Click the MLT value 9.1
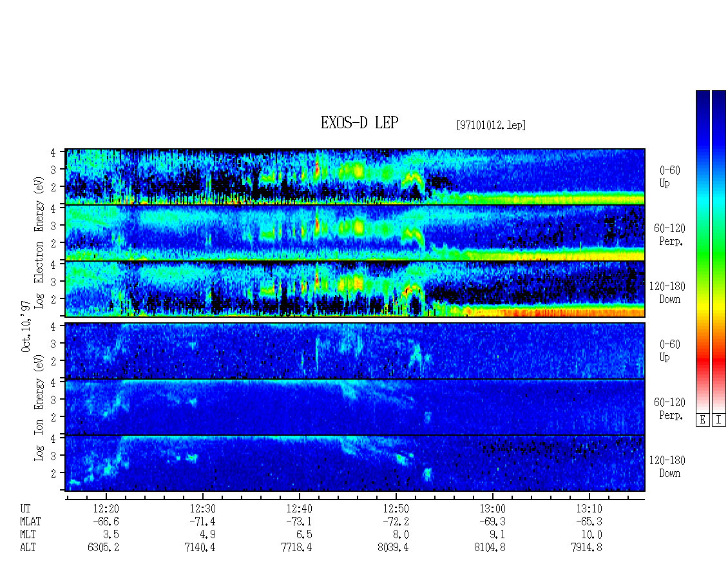Screen dimensions: 728x564 coord(497,535)
